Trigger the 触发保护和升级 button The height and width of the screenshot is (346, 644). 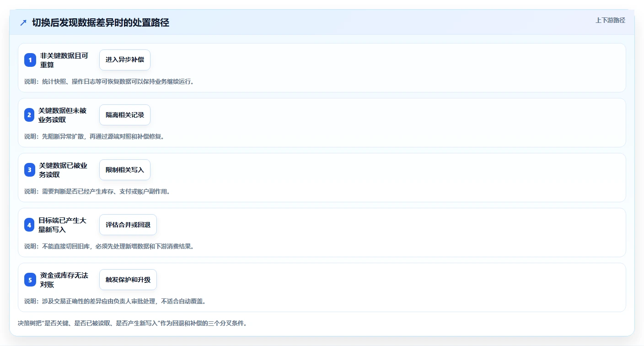(x=128, y=280)
